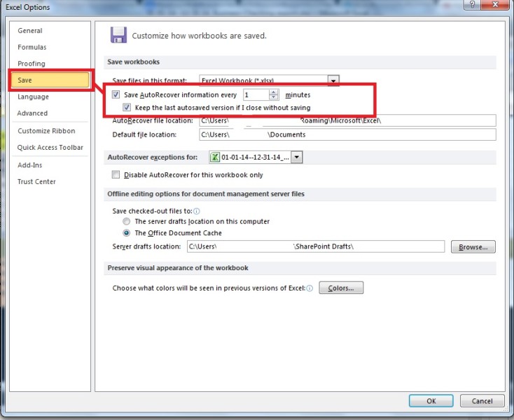
Task: Toggle Save AutoRecover information checkbox
Action: 116,95
